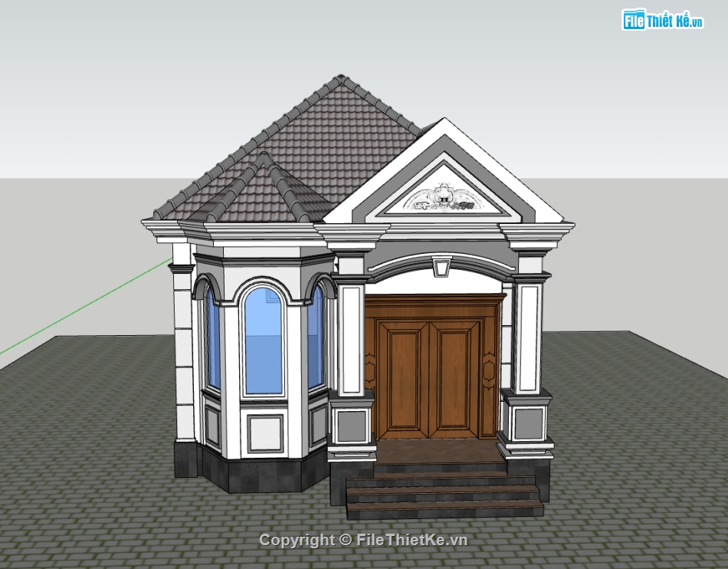Screen dimensions: 728x569
Task: Select the right arched bay window
Action: (x=315, y=337)
